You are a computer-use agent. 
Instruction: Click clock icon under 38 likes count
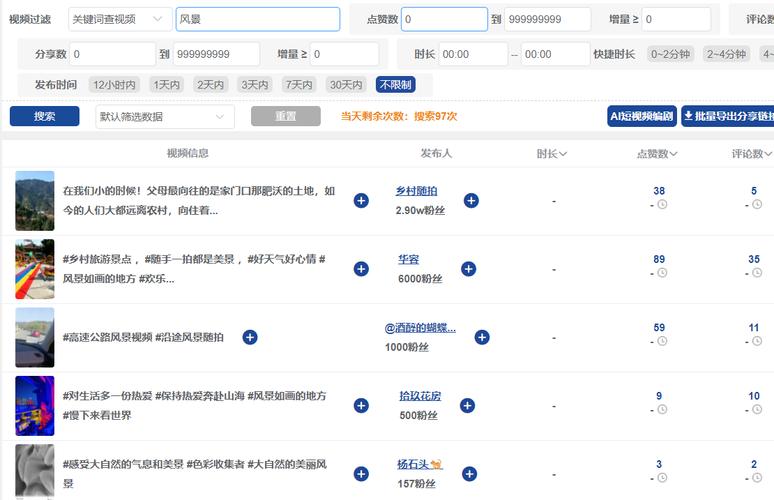pos(662,205)
